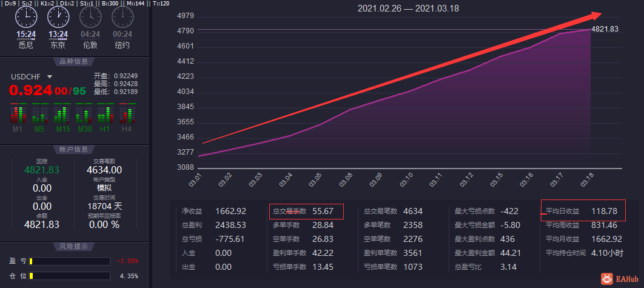Click the 最高 price 0.92428
This screenshot has width=644, height=288.
pos(126,84)
